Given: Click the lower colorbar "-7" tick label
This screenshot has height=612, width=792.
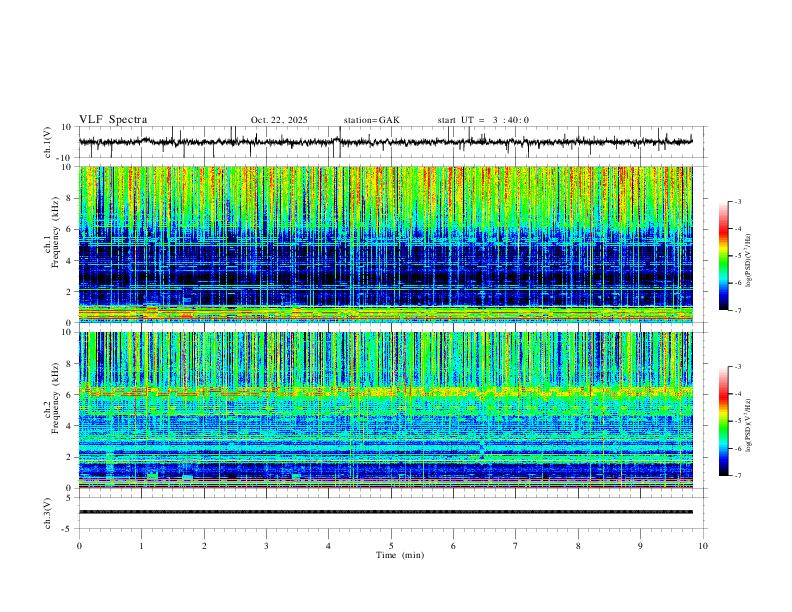Looking at the screenshot, I should coord(737,475).
